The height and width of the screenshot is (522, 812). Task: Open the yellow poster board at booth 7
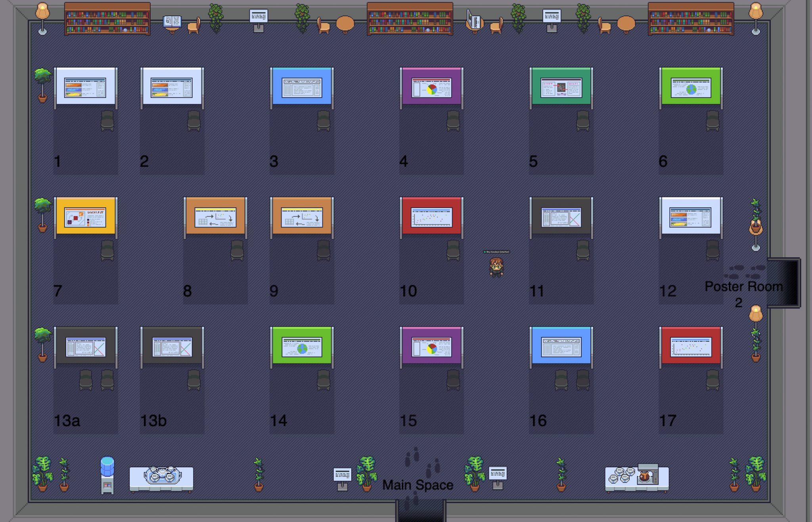click(x=85, y=217)
